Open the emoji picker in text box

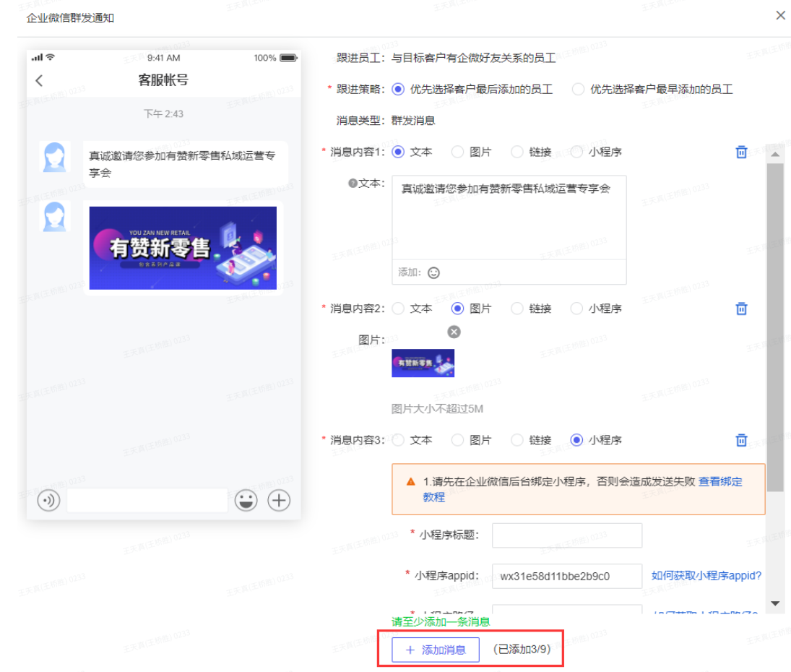pos(433,273)
